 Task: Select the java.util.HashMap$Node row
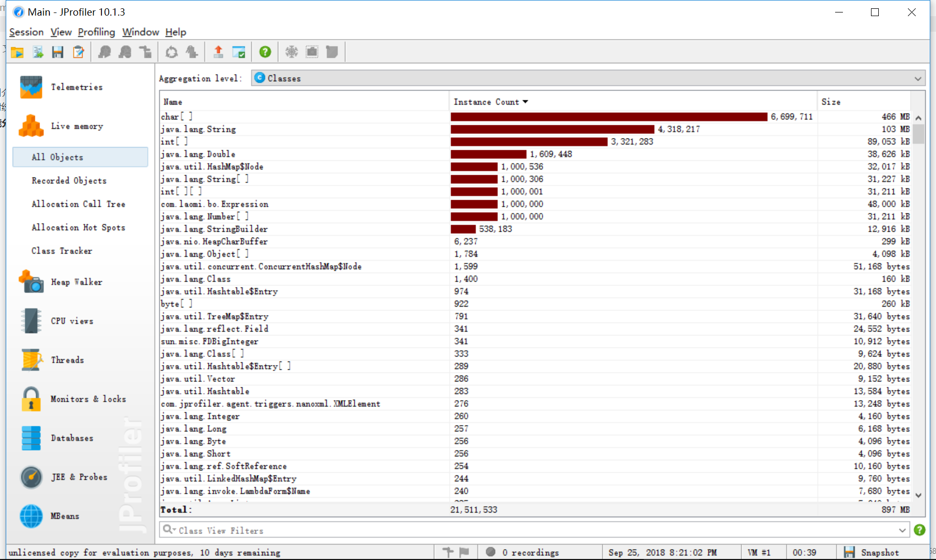tap(536, 166)
